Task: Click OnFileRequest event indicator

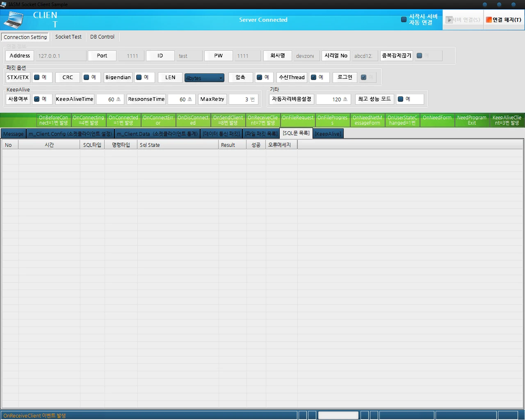Action: point(298,120)
